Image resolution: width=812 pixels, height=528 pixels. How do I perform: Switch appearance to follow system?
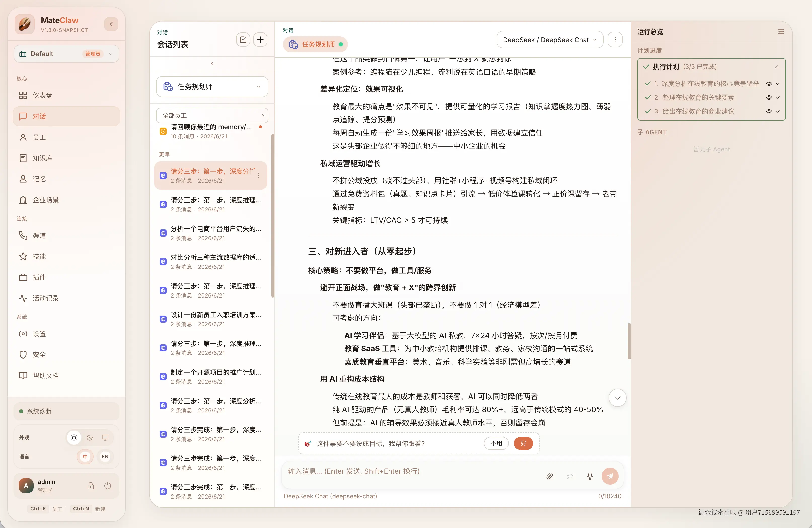click(x=105, y=438)
